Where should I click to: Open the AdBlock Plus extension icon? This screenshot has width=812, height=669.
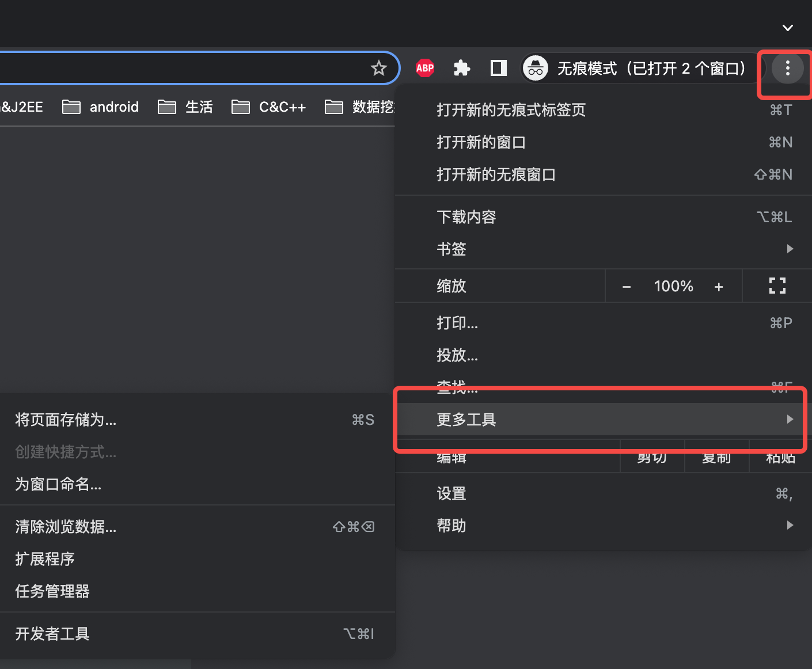point(425,69)
